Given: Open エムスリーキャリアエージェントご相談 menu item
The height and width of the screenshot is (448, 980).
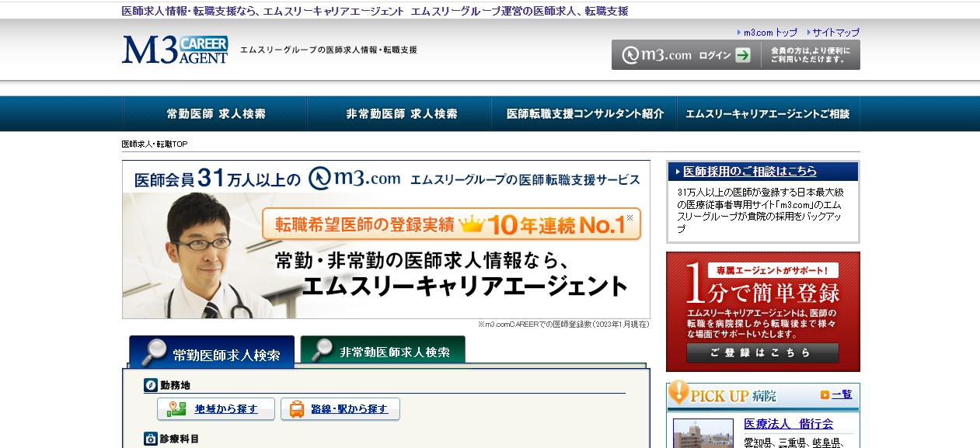Looking at the screenshot, I should coord(768,113).
